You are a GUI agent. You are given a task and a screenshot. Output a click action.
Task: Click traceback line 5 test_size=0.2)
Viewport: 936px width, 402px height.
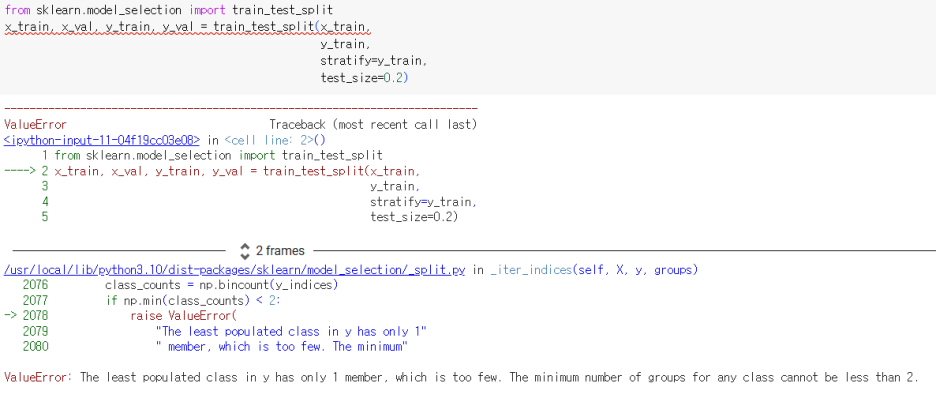414,217
